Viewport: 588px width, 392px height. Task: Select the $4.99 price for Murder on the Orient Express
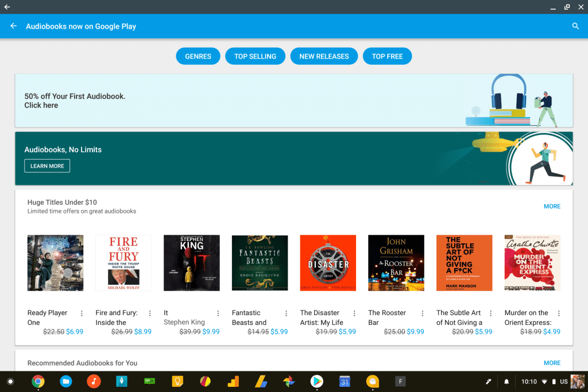coord(552,332)
